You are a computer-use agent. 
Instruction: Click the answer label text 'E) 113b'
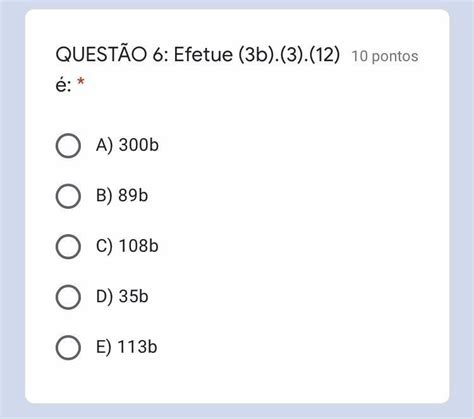(x=126, y=347)
